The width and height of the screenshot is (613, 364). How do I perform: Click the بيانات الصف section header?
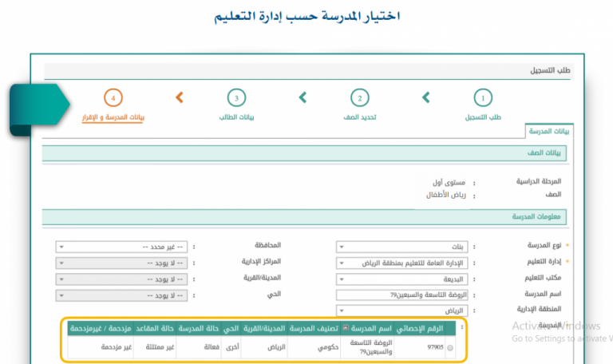click(304, 153)
